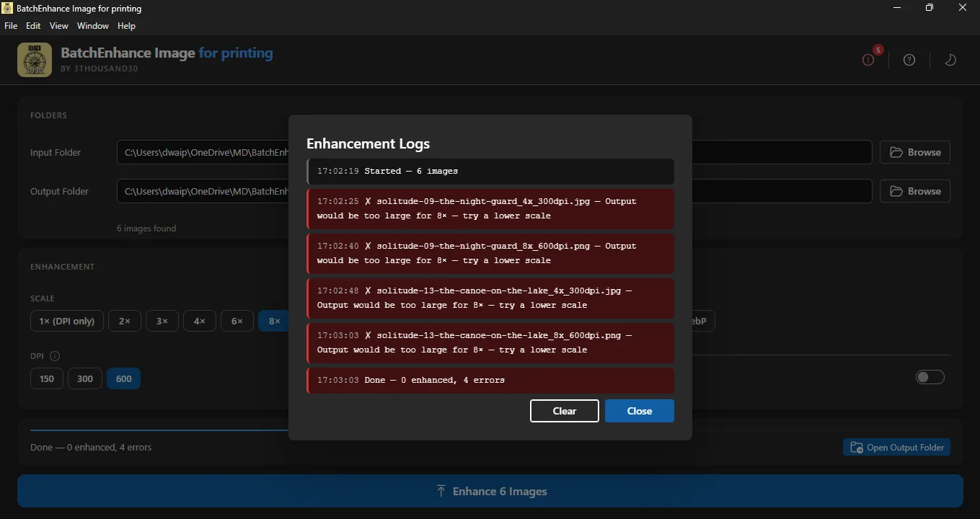
Task: Click Open Output Folder button
Action: pos(897,447)
